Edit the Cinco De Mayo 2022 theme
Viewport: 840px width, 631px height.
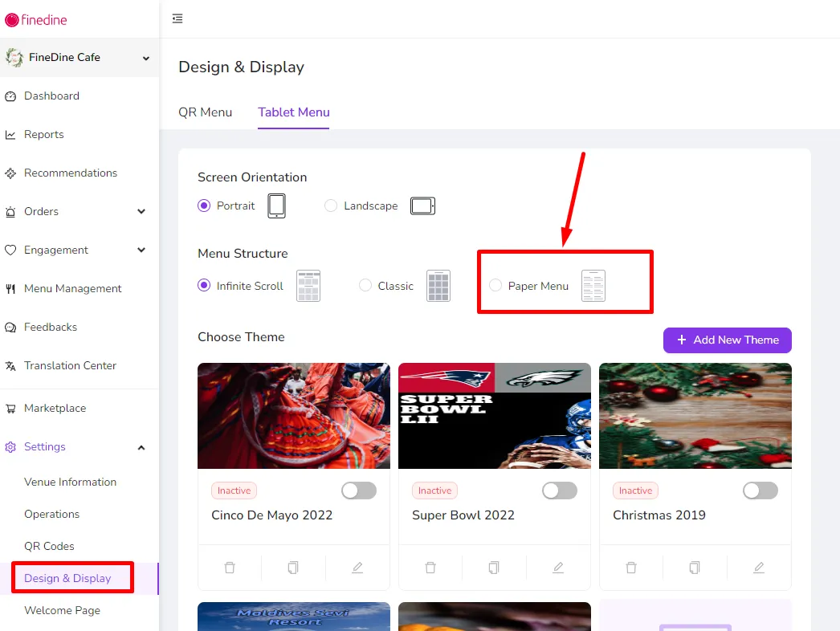[x=357, y=568]
